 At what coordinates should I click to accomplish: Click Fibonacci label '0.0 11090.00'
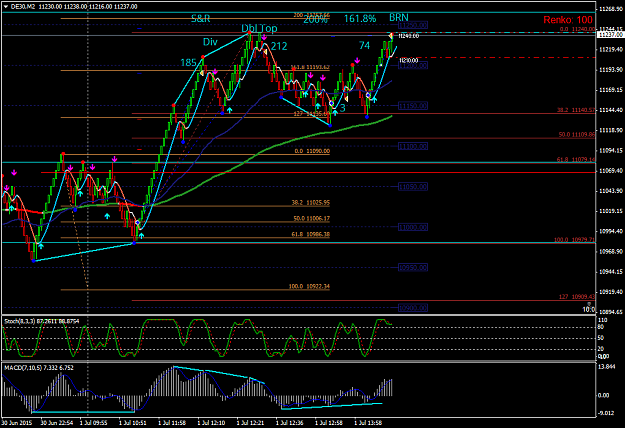tap(312, 151)
